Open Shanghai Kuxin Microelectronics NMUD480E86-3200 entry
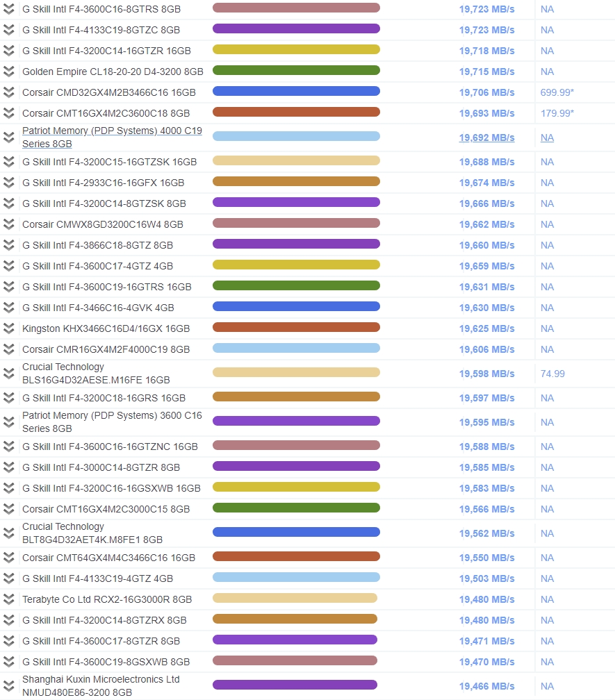The width and height of the screenshot is (615, 700). tap(101, 685)
